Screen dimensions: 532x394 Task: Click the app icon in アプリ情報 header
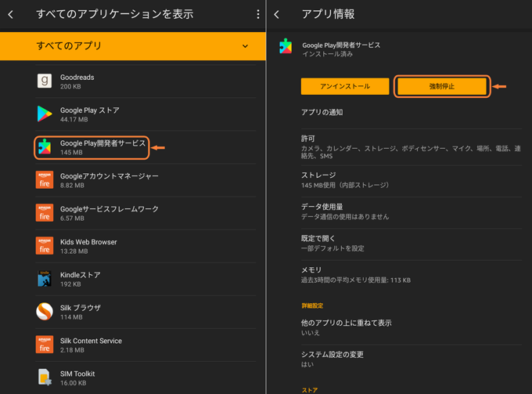pyautogui.click(x=286, y=46)
